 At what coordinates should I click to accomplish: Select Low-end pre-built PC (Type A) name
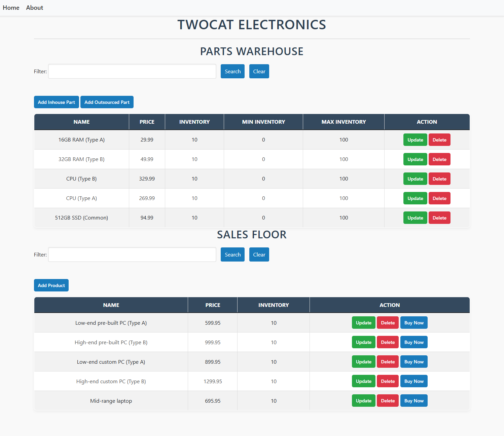[111, 323]
